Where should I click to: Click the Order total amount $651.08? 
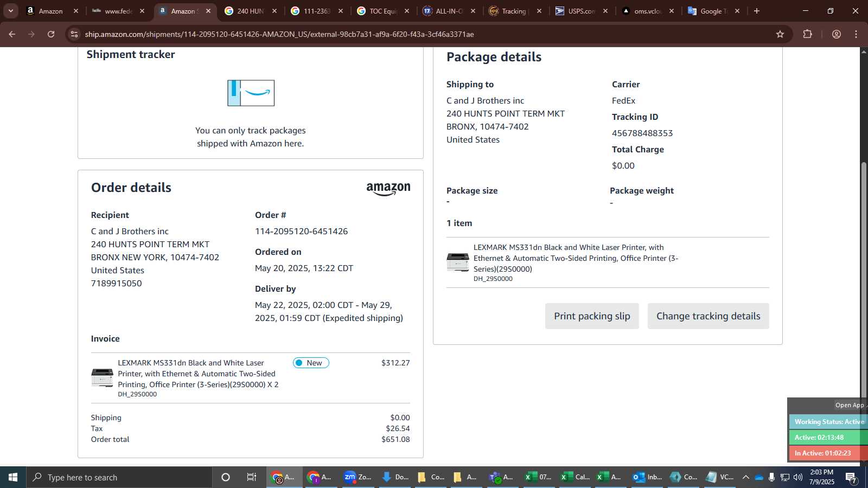tap(395, 439)
